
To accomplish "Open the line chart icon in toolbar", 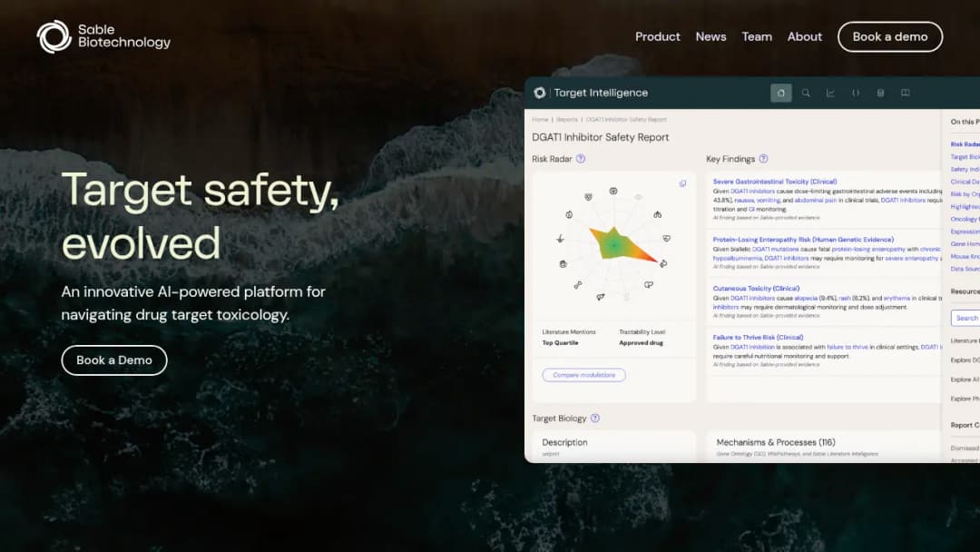I will [830, 94].
